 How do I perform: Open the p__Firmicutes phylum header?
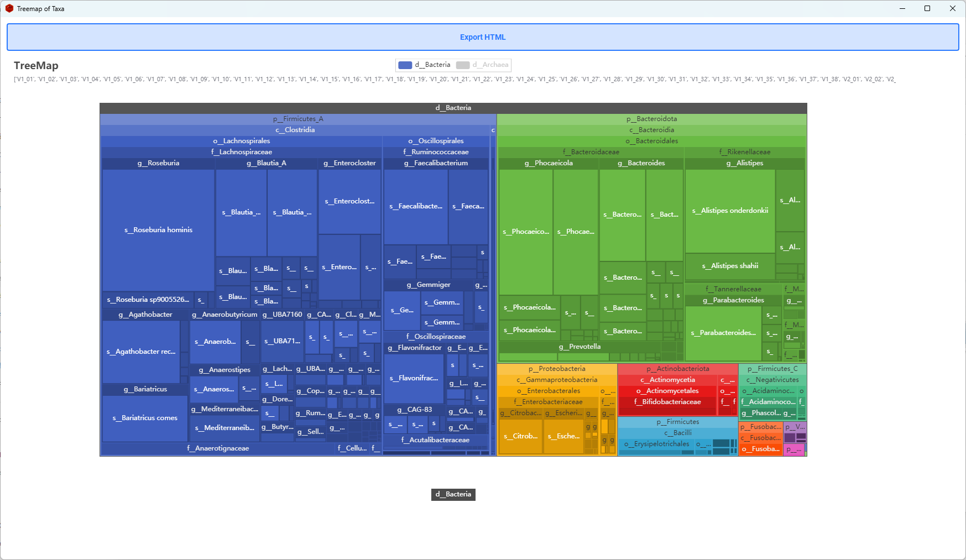[x=678, y=422]
